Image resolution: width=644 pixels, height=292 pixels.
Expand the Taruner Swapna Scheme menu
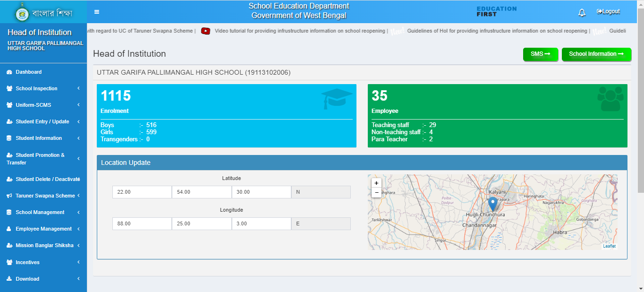tap(45, 196)
